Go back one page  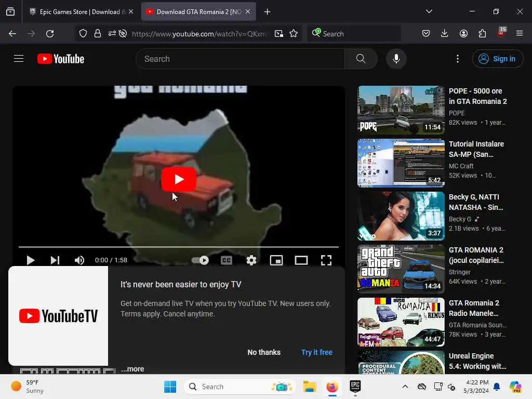click(12, 34)
